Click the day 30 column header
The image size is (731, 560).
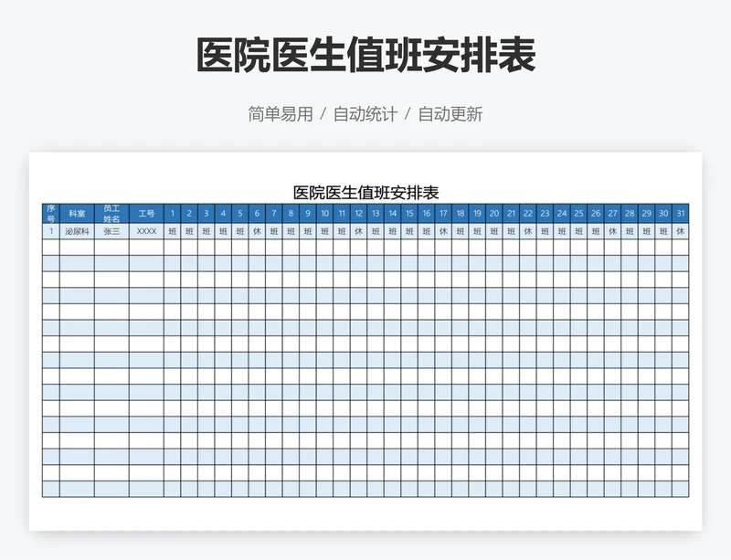tap(663, 214)
